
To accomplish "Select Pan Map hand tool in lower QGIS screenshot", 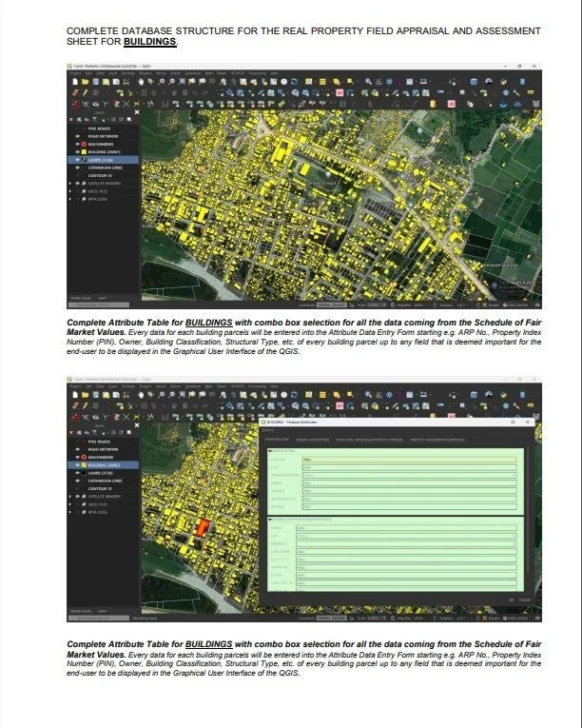I will [x=141, y=395].
